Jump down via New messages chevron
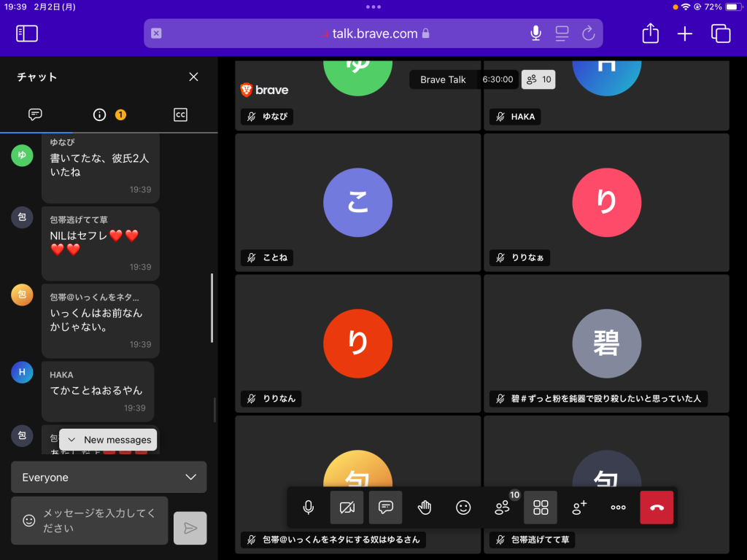This screenshot has width=747, height=560. pyautogui.click(x=71, y=440)
